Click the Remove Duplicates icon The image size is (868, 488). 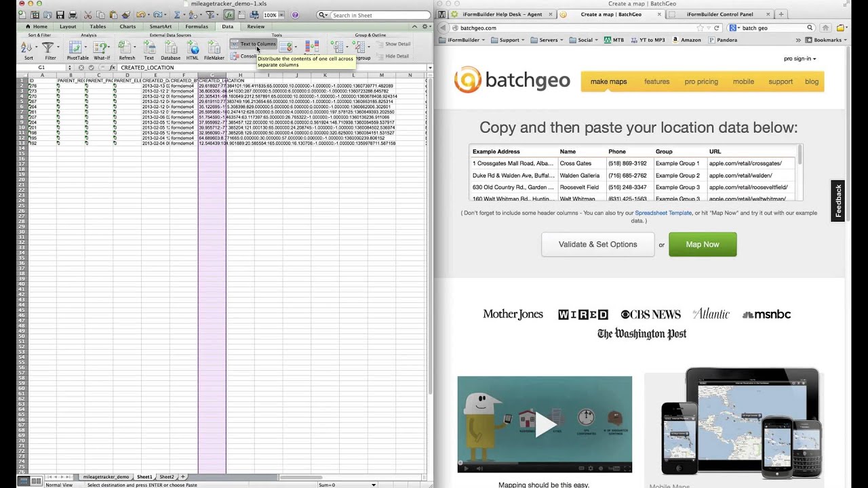[x=312, y=47]
